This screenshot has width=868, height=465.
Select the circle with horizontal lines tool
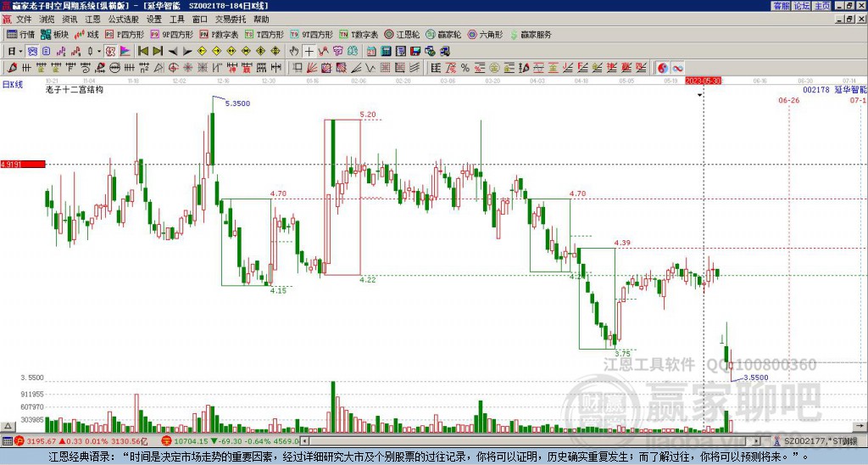tap(114, 68)
